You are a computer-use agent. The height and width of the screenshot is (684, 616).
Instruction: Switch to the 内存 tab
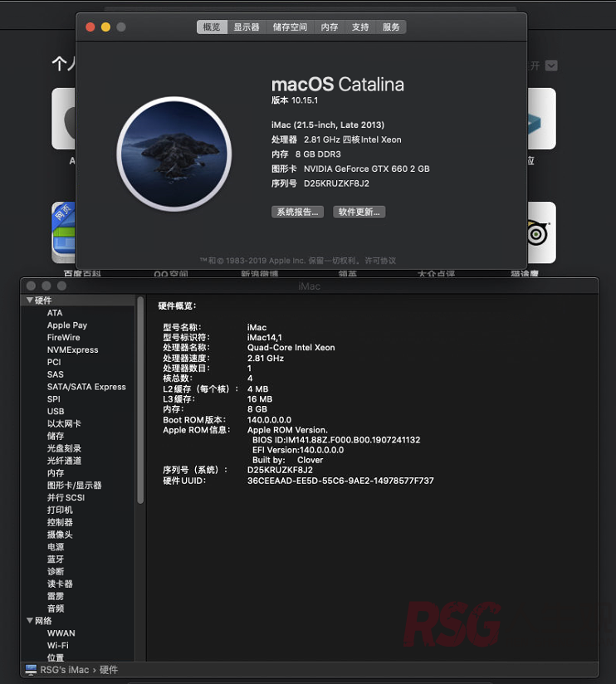(x=330, y=27)
